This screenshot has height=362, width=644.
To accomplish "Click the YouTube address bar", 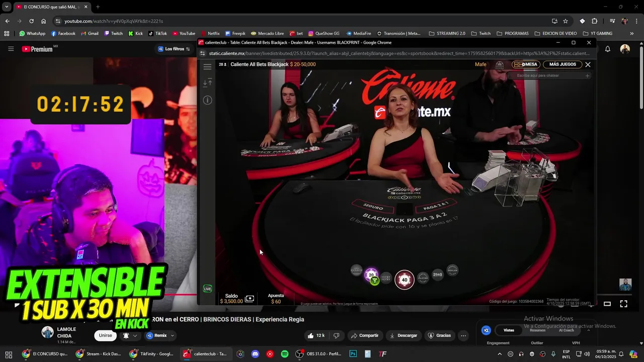I will [302, 21].
